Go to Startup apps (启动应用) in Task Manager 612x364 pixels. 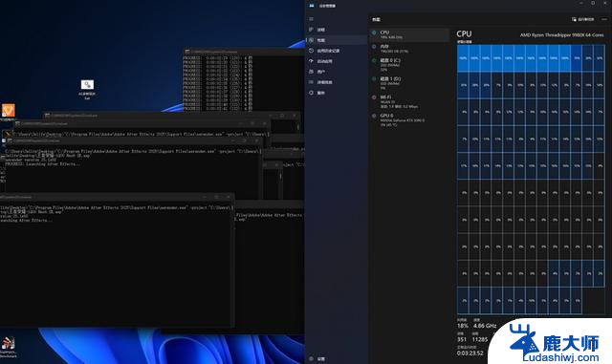[336, 61]
